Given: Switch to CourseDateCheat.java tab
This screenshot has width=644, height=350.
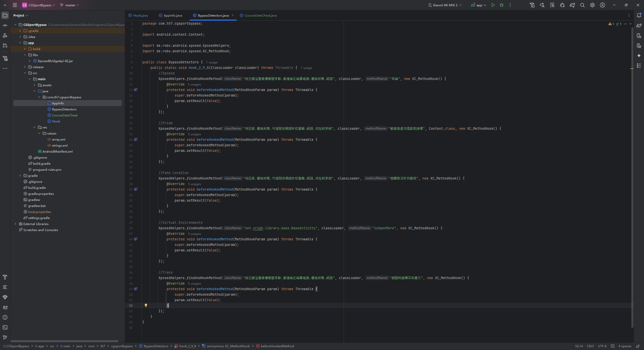Looking at the screenshot, I should coord(258,15).
